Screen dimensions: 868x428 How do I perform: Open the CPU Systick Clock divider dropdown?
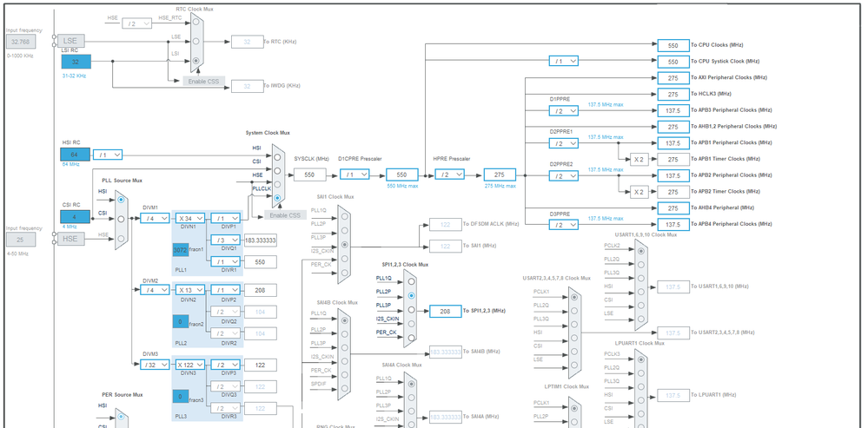(x=563, y=61)
